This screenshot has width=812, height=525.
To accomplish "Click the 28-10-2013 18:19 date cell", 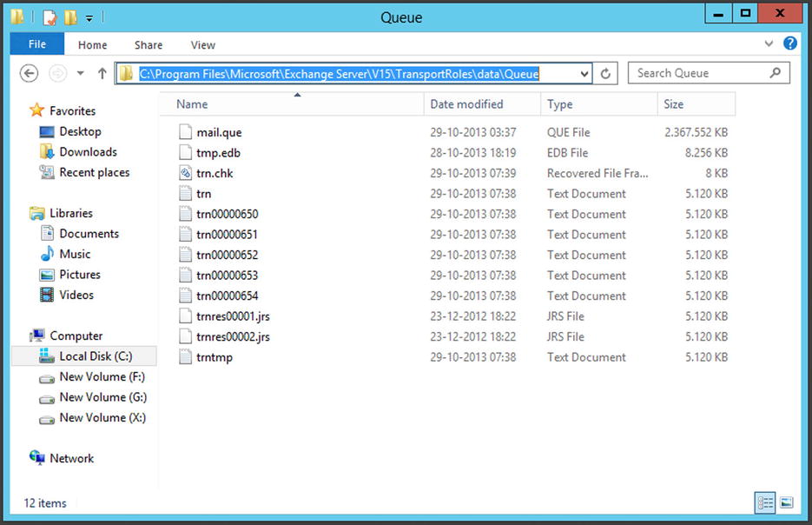I will [x=472, y=152].
